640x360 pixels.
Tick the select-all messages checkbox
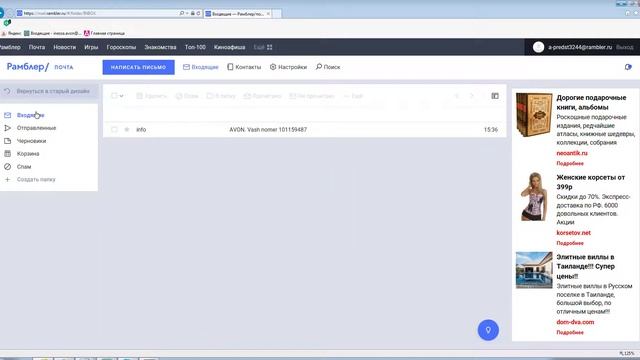114,96
